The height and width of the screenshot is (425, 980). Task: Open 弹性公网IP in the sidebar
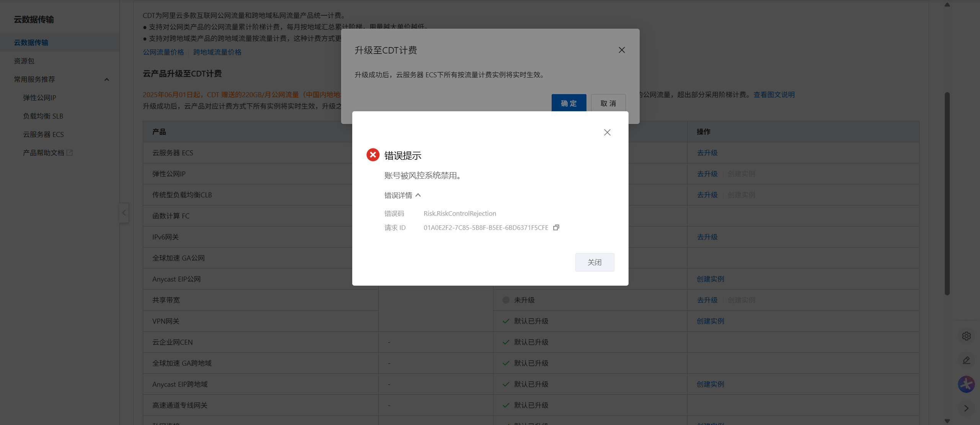click(39, 98)
